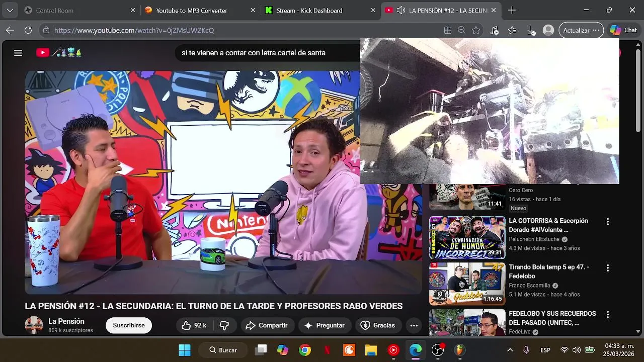Open the taskbar volume control
Screen dimensions: 644x362
click(577, 350)
